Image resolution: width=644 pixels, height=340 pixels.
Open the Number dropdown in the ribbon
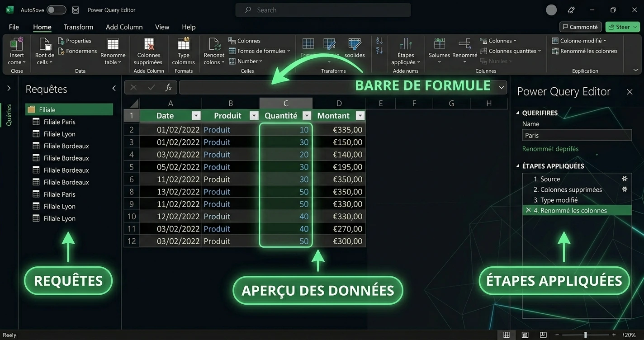(246, 61)
